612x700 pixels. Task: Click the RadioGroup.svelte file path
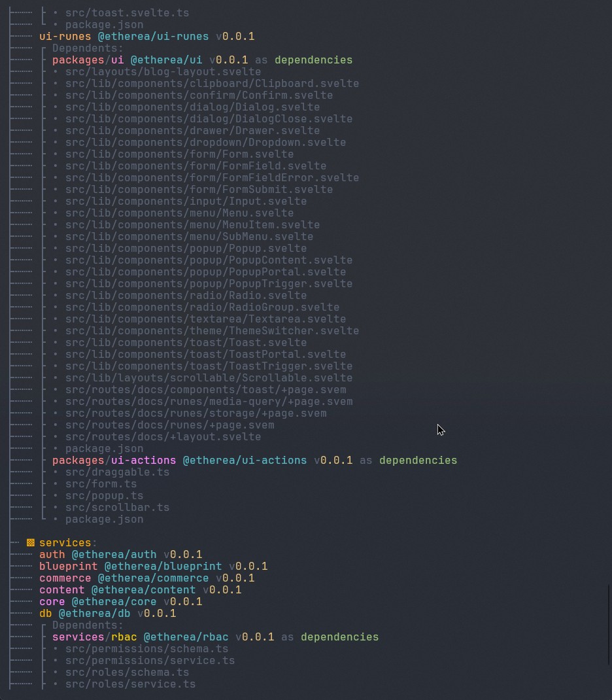203,307
